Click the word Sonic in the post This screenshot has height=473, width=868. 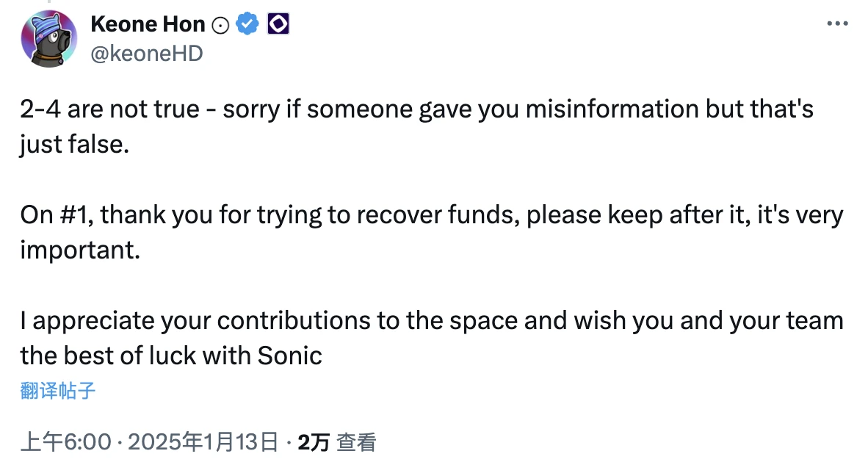tap(289, 355)
